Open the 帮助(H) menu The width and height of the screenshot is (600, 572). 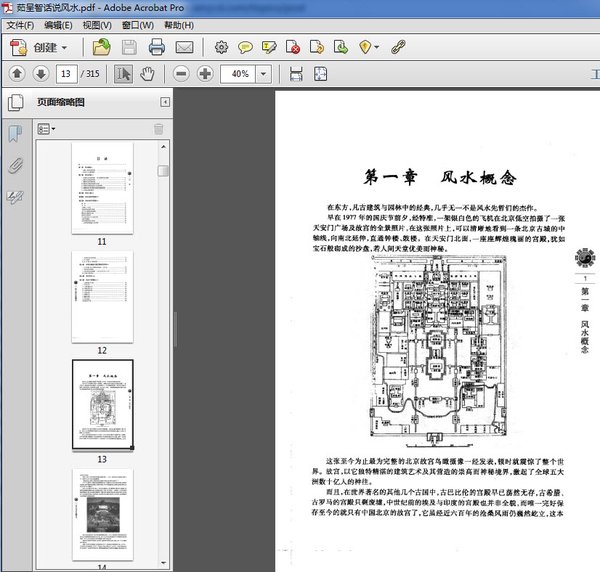pos(179,25)
